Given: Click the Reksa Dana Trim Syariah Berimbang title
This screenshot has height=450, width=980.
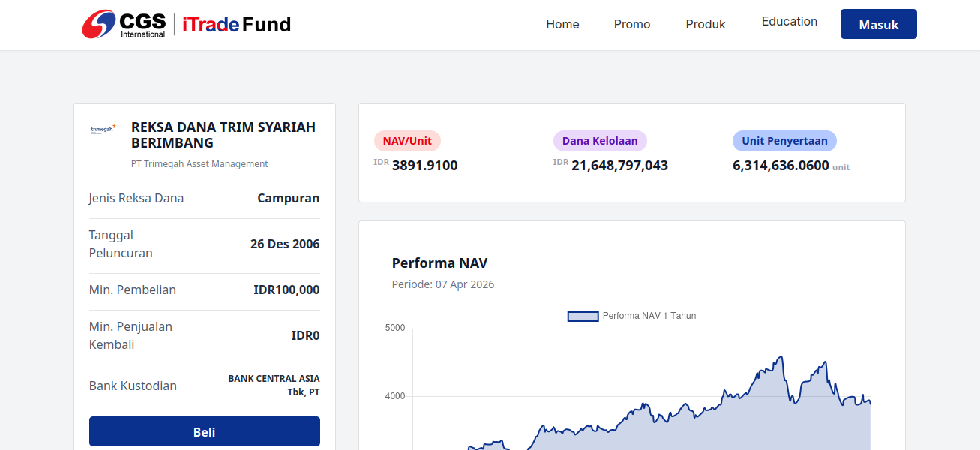Looking at the screenshot, I should point(223,135).
